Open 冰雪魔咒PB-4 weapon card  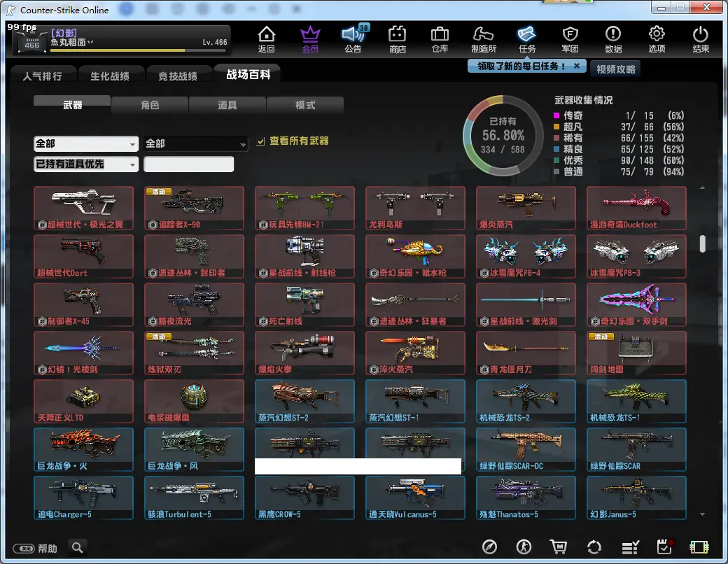coord(526,256)
